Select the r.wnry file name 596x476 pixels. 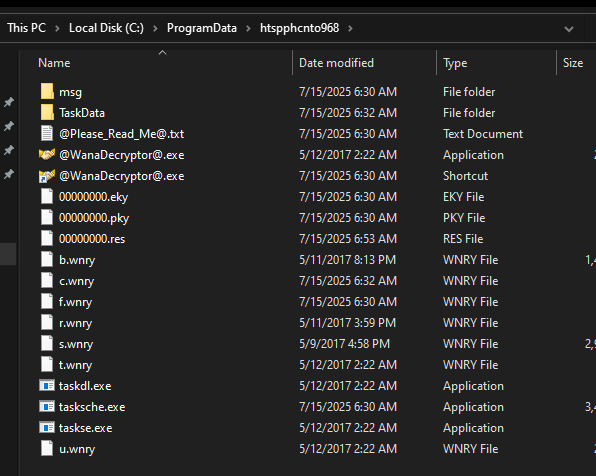[75, 324]
